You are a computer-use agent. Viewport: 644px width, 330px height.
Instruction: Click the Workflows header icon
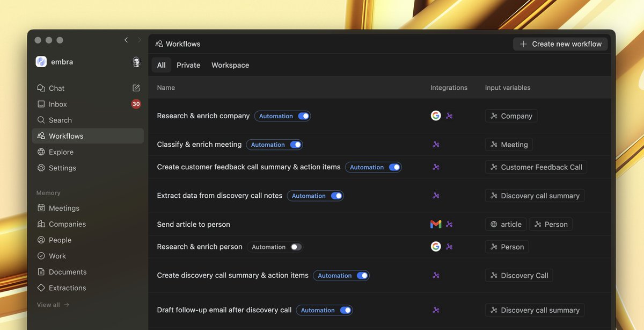pos(159,44)
